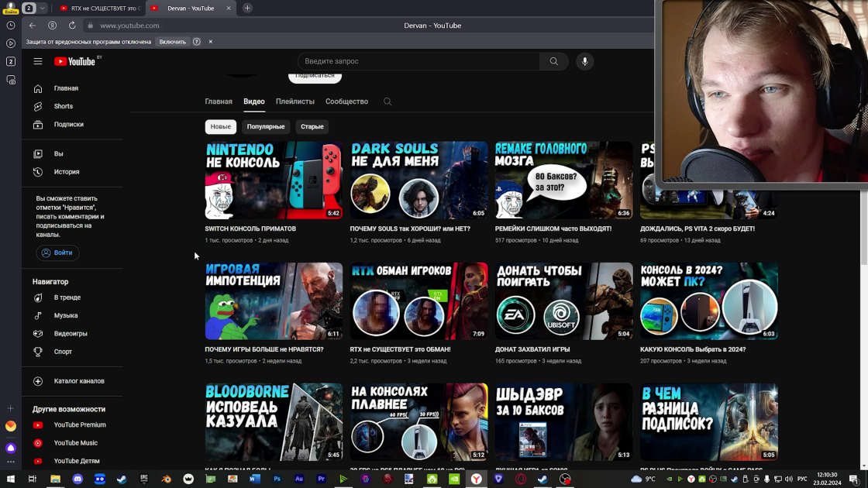Open side panel screenshot camera icon
Screen dimensions: 868x488
click(x=11, y=81)
